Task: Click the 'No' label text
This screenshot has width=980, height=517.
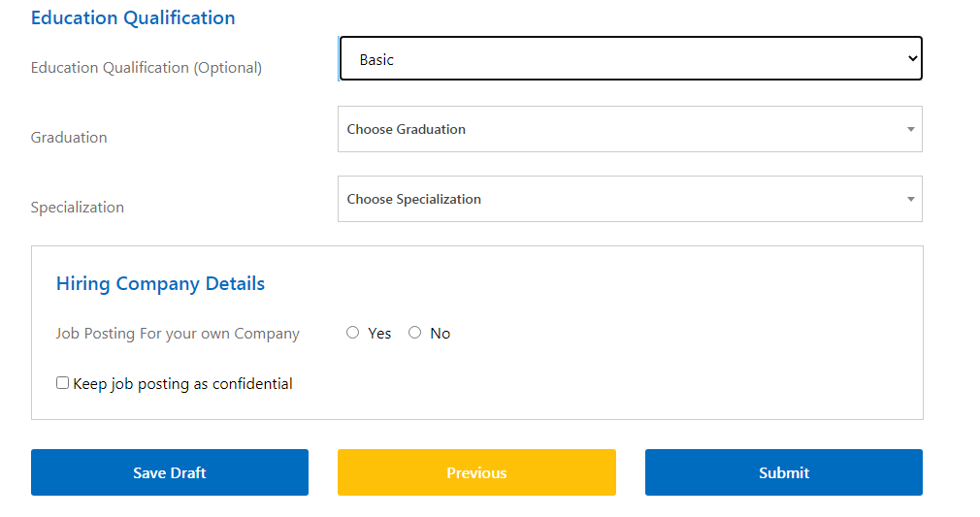Action: pyautogui.click(x=440, y=334)
